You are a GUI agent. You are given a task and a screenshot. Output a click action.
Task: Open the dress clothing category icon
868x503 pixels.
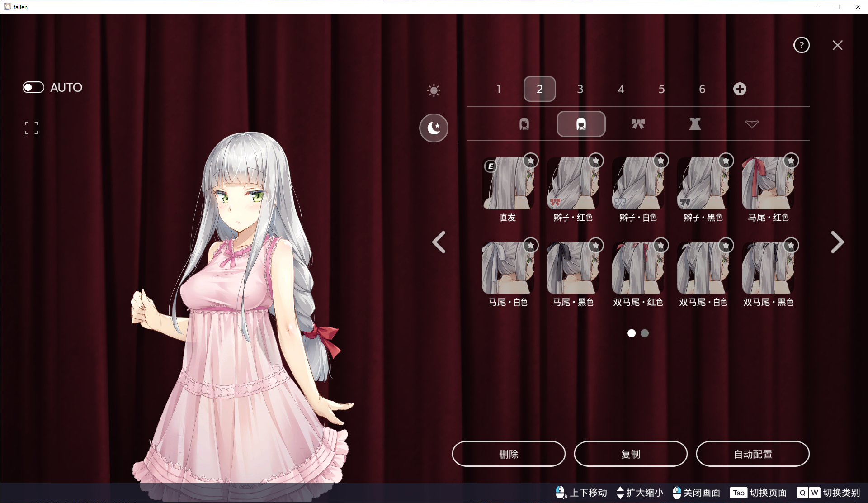(695, 124)
